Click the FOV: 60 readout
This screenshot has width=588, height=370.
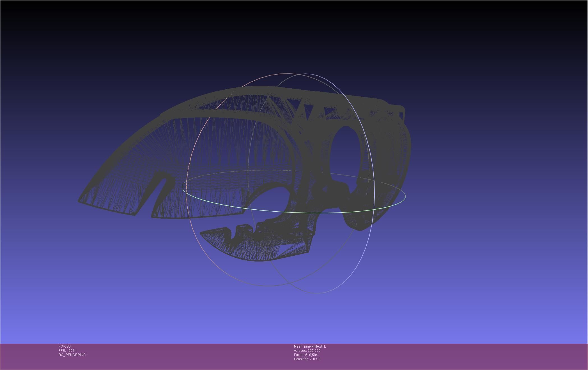(65, 346)
